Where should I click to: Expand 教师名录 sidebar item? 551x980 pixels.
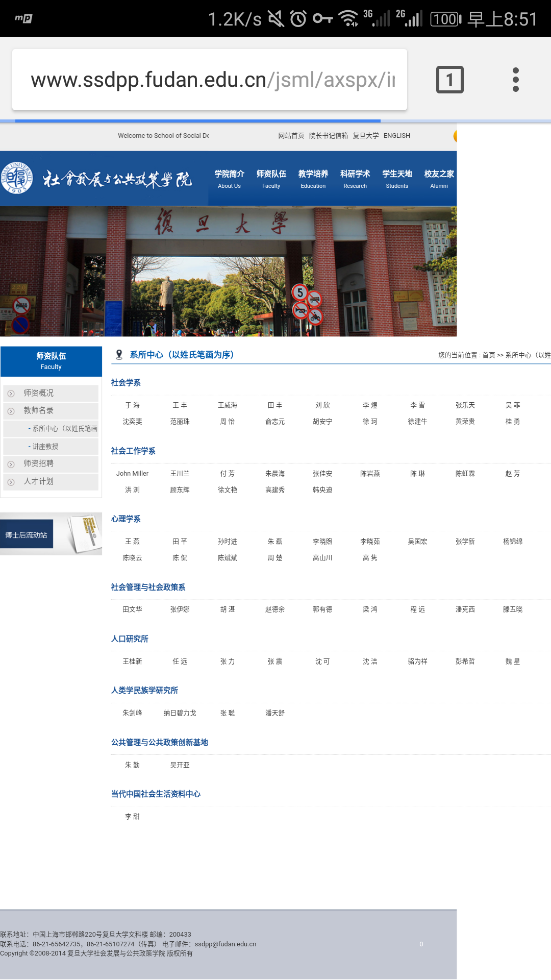click(x=51, y=410)
